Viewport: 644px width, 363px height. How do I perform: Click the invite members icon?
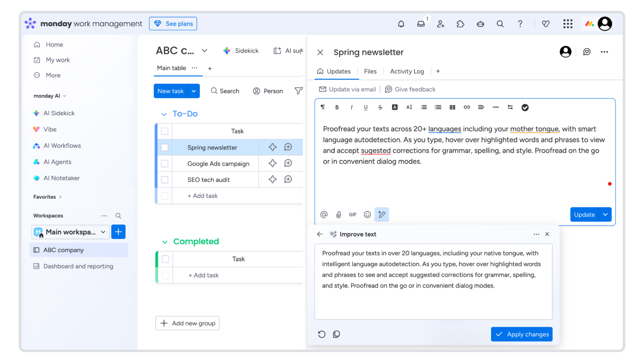441,24
